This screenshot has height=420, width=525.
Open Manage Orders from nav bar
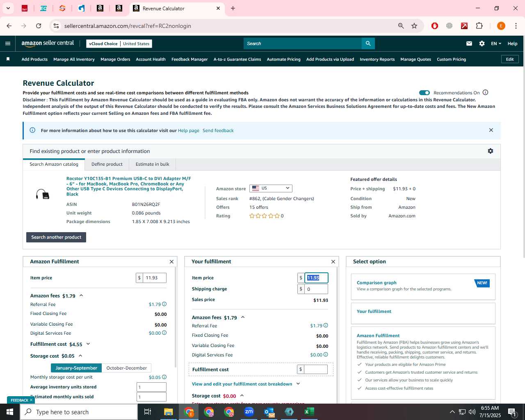115,59
